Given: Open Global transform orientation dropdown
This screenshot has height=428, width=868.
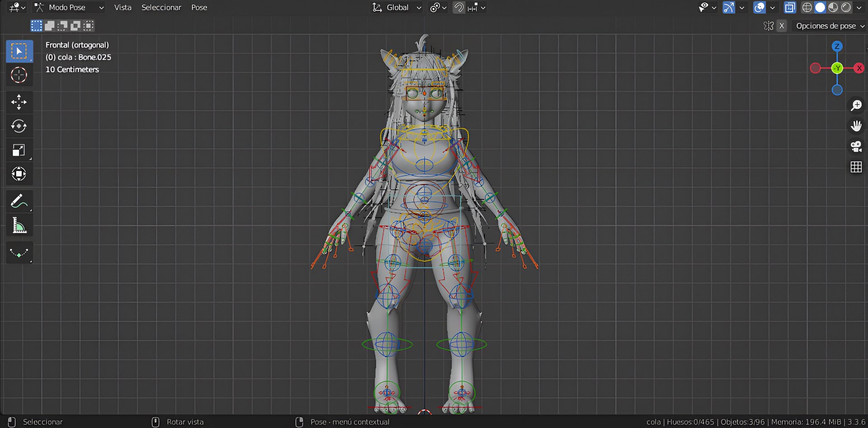Looking at the screenshot, I should (x=396, y=7).
